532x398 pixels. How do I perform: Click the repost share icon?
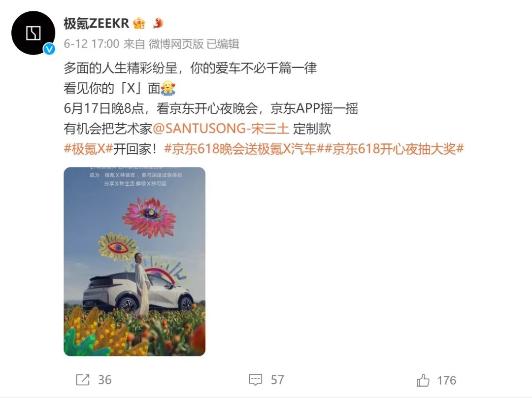tap(82, 380)
